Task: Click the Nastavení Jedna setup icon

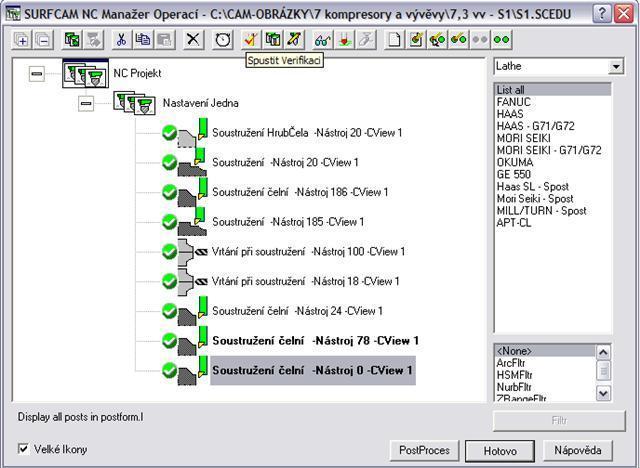Action: (134, 103)
